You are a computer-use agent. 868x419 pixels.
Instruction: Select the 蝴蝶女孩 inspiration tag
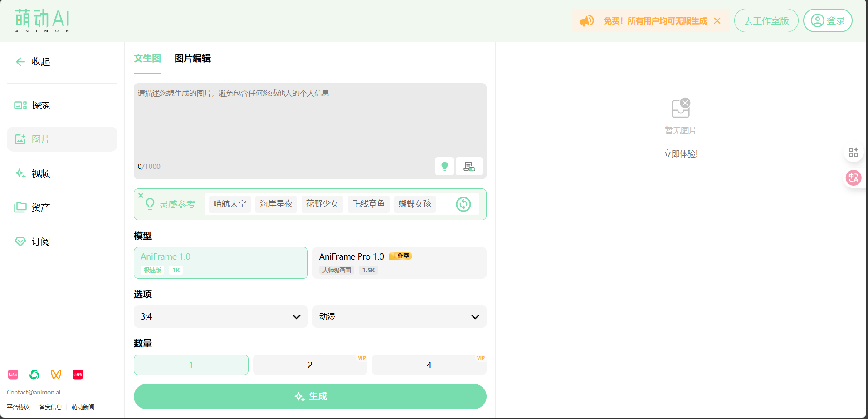415,204
